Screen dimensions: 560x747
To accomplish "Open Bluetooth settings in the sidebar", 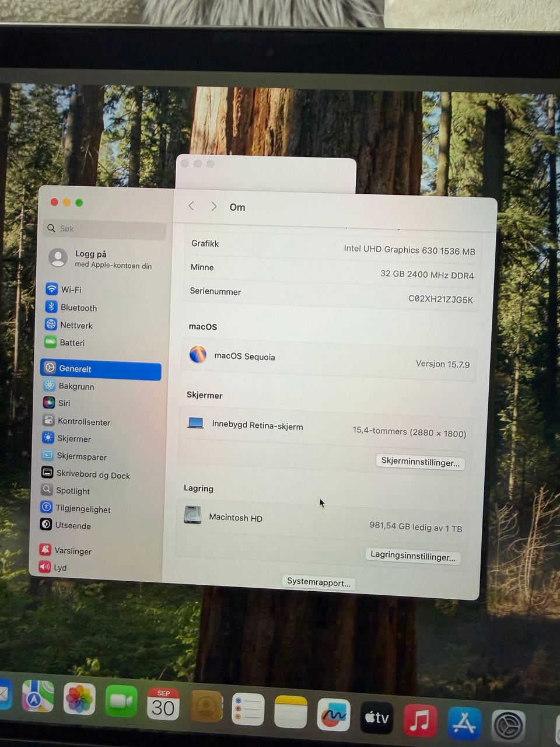I will 71,307.
